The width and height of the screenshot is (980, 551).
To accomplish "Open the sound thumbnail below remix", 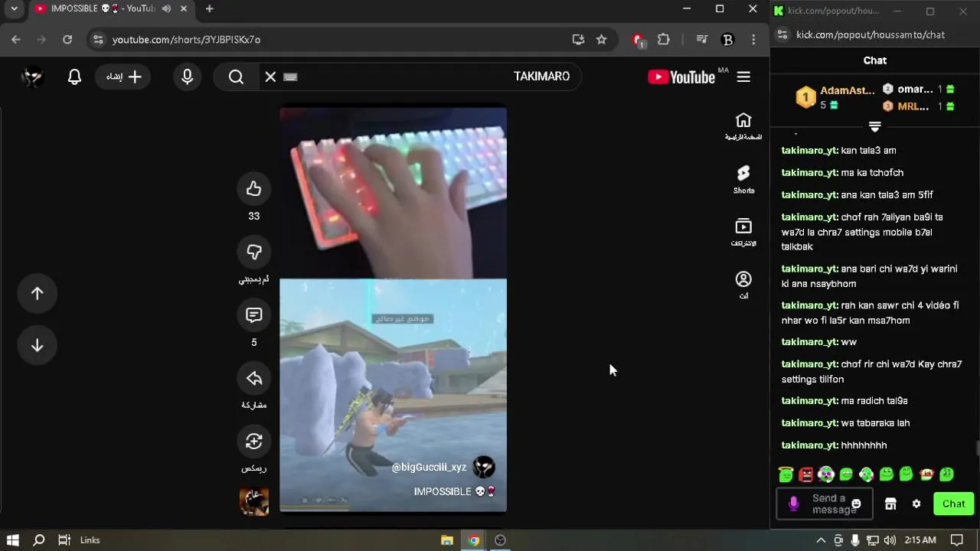I will 254,501.
